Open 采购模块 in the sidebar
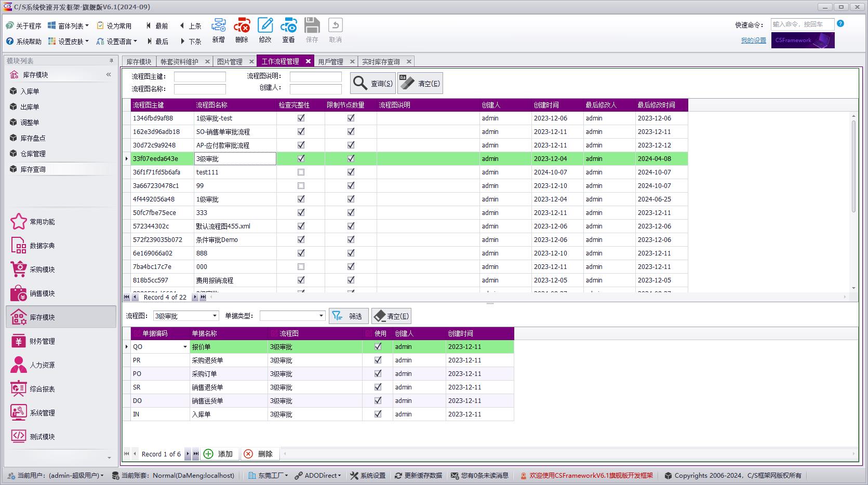The height and width of the screenshot is (485, 868). click(x=42, y=270)
